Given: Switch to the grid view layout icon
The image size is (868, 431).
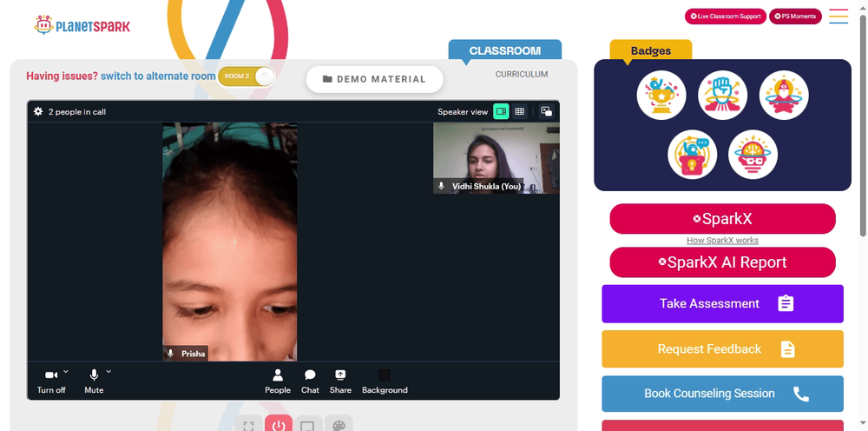Looking at the screenshot, I should point(519,111).
